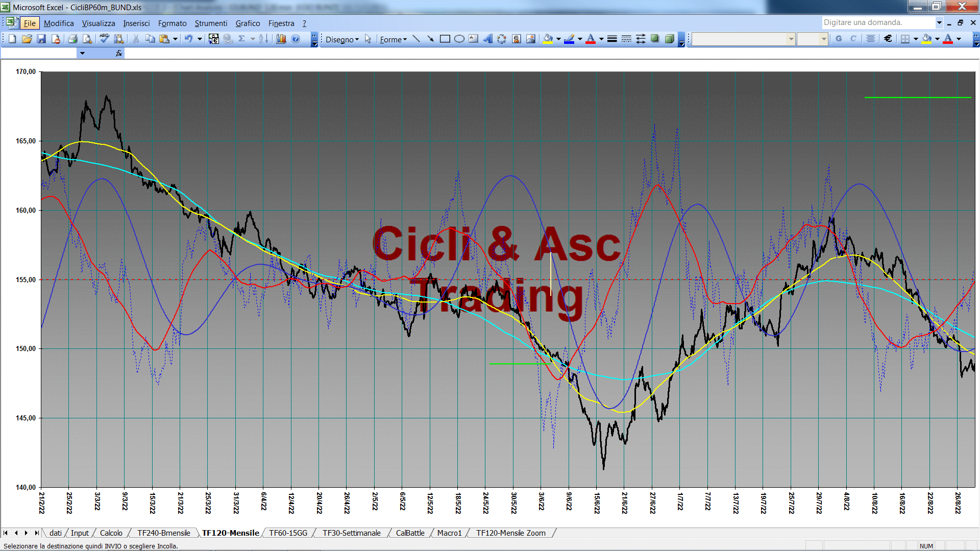This screenshot has width=980, height=551.
Task: Open the Dash Style icon
Action: click(626, 39)
